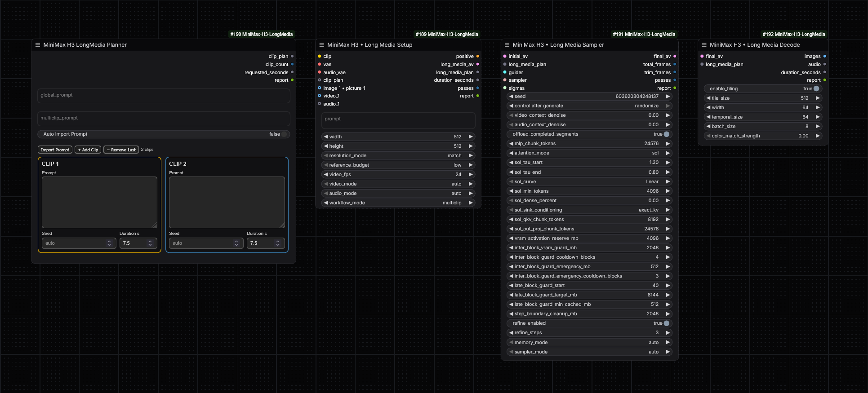Adjust video_context_denoise value field
This screenshot has width=868, height=393.
(x=590, y=115)
